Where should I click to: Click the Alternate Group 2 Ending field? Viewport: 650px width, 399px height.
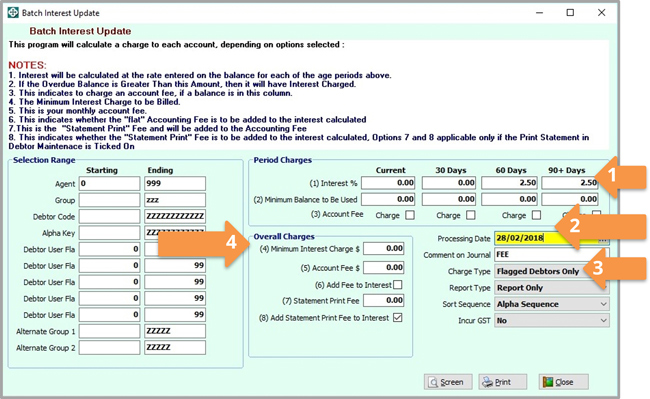click(175, 348)
